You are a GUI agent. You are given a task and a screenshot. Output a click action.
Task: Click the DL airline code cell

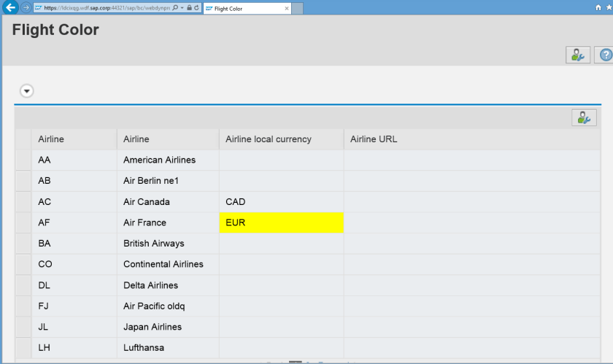74,285
